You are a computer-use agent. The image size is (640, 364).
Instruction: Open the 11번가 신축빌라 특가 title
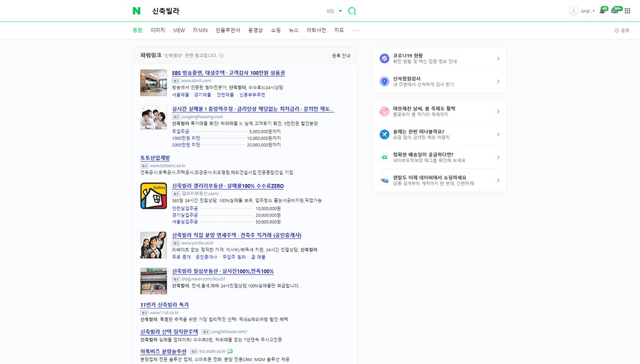(164, 305)
